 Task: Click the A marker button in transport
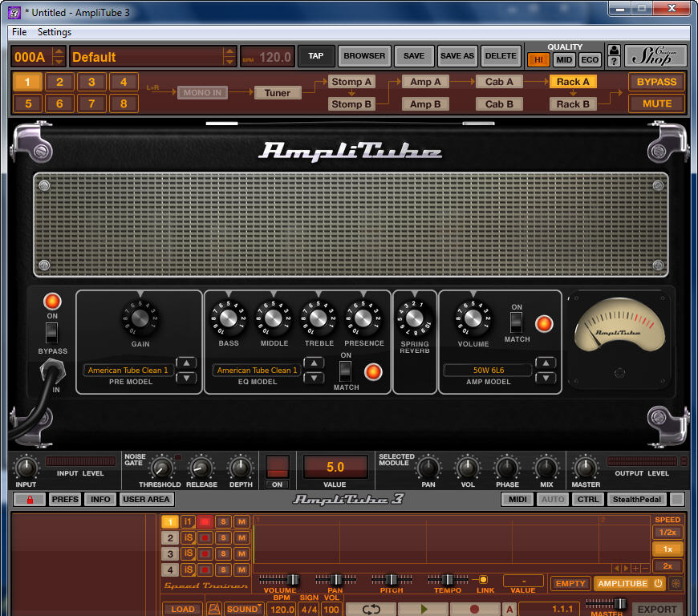coord(509,609)
